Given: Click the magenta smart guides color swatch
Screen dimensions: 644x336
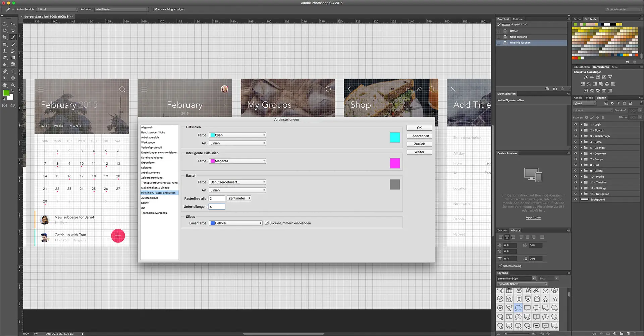Looking at the screenshot, I should tap(395, 163).
